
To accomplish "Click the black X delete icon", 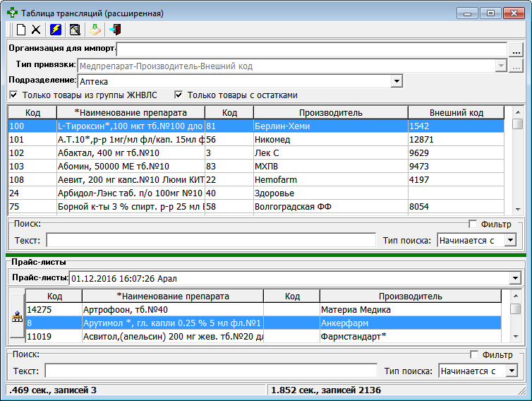I will point(36,30).
